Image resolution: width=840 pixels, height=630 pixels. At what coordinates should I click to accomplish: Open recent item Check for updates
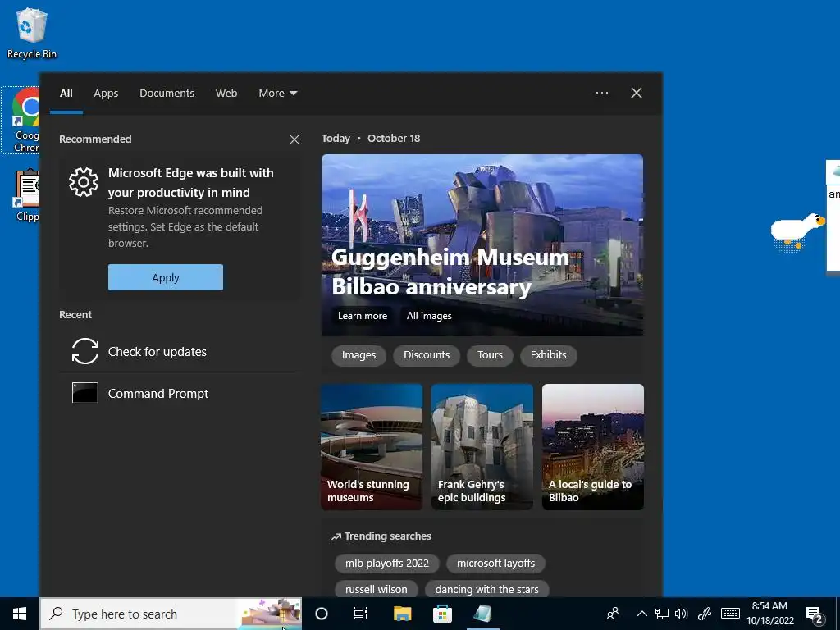[x=181, y=351]
